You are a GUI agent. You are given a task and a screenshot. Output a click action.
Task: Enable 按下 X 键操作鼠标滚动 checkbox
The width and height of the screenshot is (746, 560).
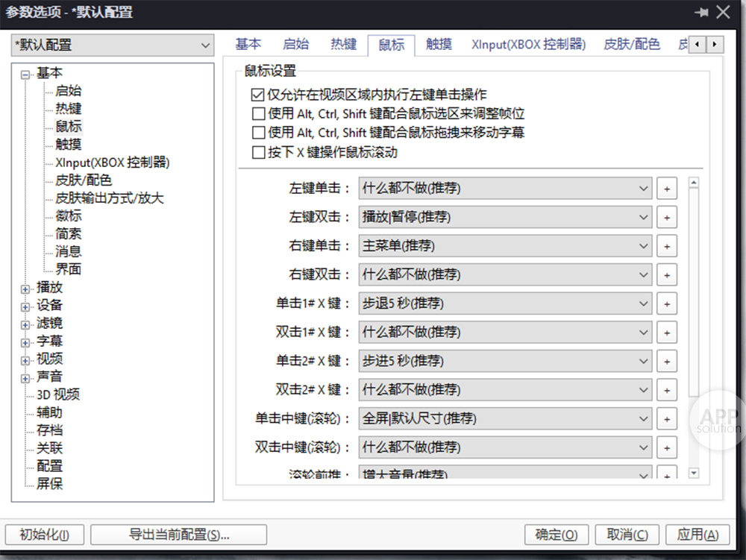tap(258, 152)
